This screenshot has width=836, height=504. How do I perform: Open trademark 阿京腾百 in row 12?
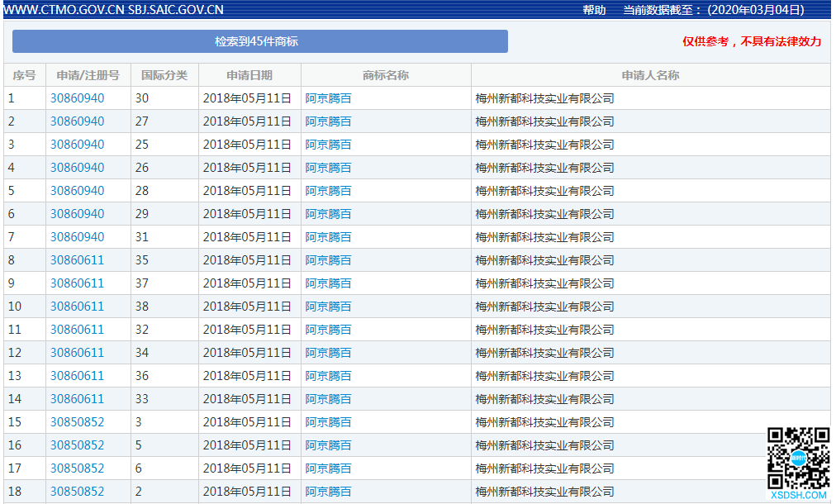(329, 353)
